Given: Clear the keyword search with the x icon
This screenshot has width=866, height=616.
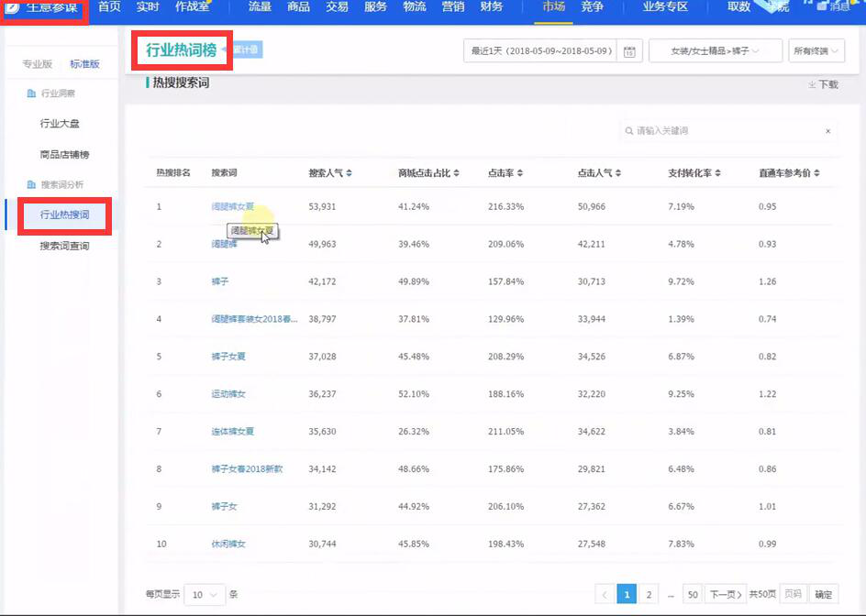Looking at the screenshot, I should coord(827,131).
